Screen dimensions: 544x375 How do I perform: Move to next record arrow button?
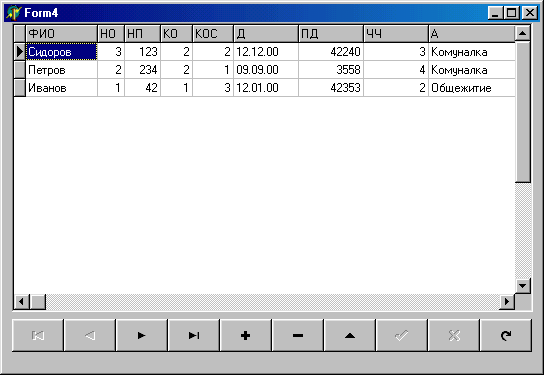pyautogui.click(x=142, y=335)
